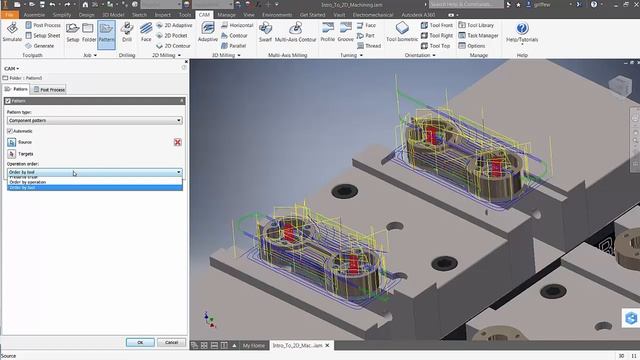Select the Horizontal 3D milling operation
This screenshot has width=640, height=360.
point(237,25)
